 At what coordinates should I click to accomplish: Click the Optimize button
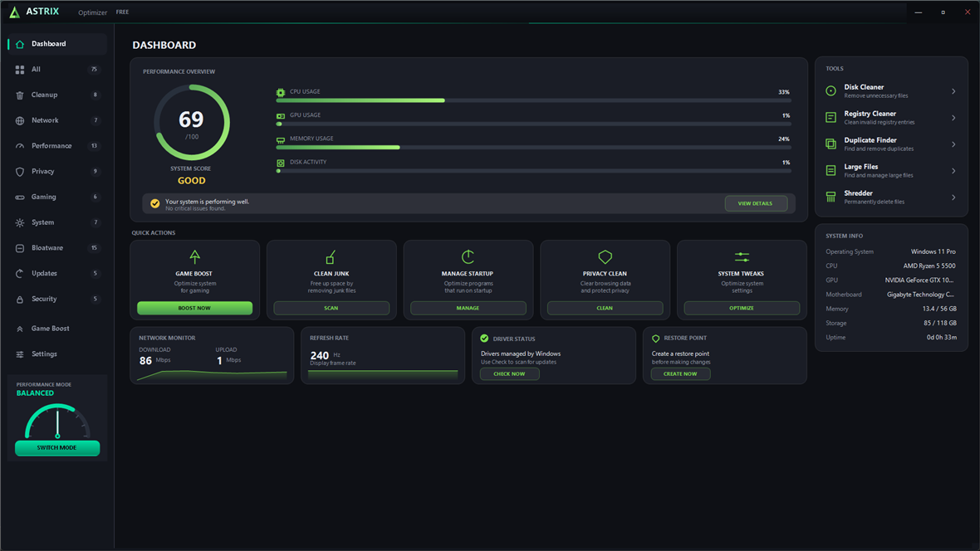pyautogui.click(x=742, y=308)
